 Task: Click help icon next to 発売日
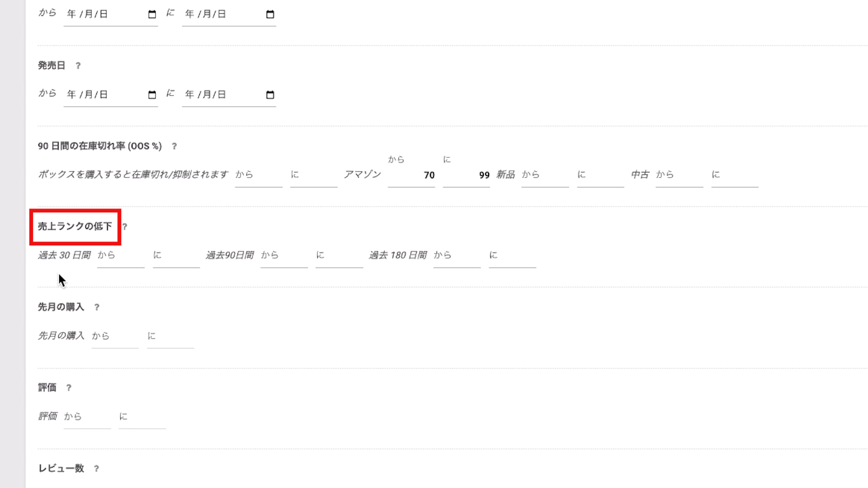78,66
